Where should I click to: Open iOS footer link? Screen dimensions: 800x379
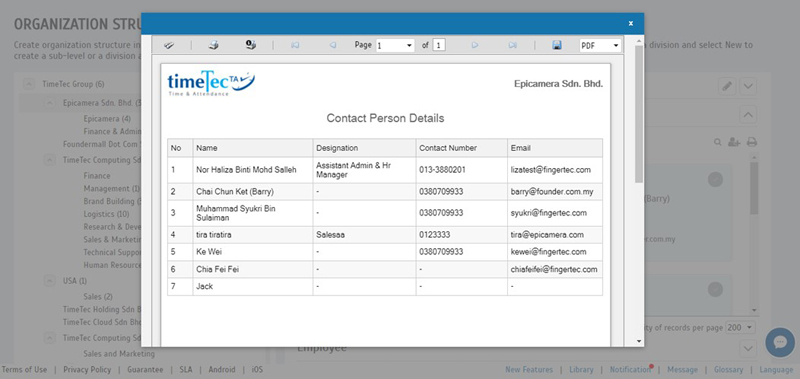pos(257,370)
